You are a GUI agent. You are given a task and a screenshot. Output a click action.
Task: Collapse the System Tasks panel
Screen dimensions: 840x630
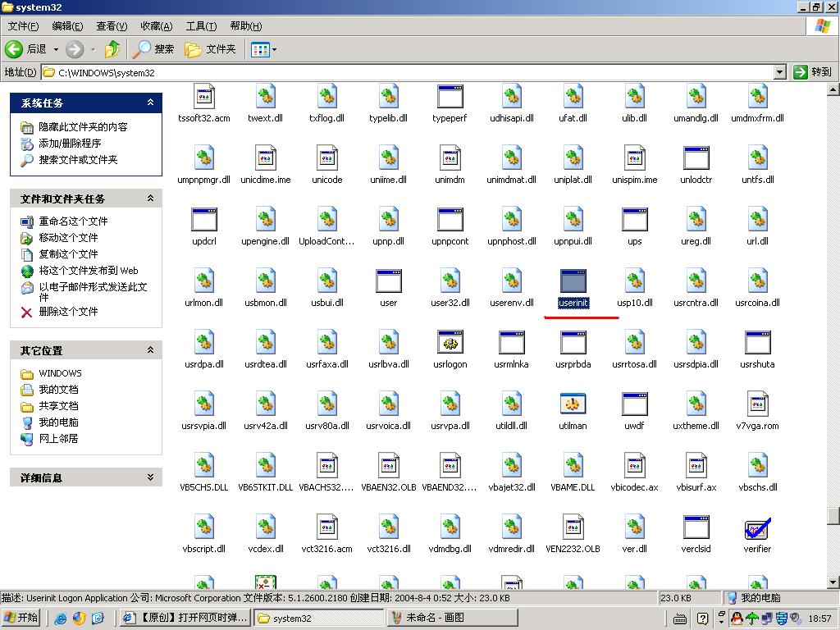click(x=150, y=103)
